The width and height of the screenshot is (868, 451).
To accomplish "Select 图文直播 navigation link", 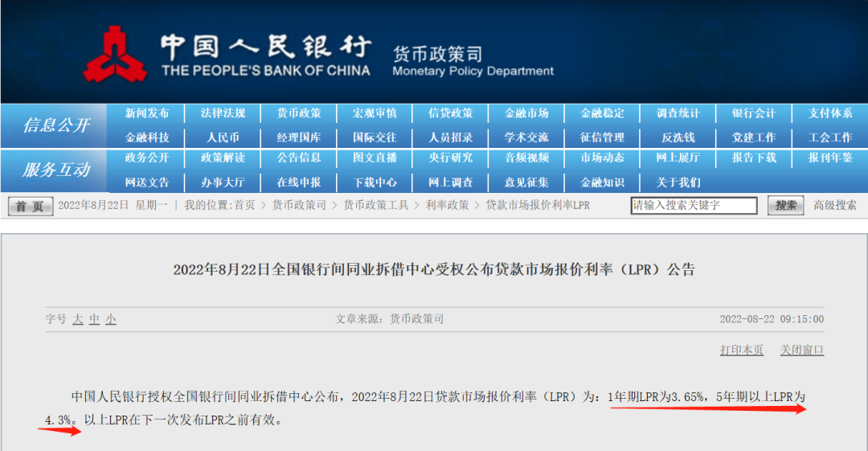I will (375, 158).
